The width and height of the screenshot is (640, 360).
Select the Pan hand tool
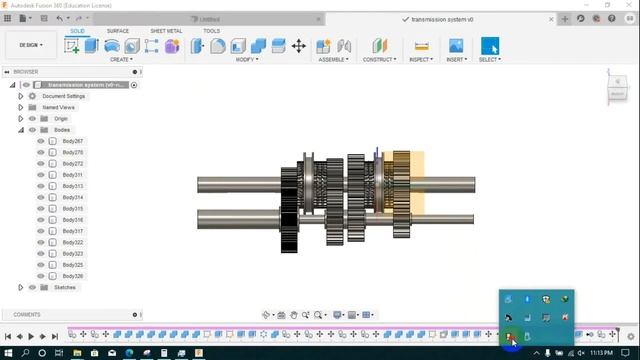(x=293, y=315)
